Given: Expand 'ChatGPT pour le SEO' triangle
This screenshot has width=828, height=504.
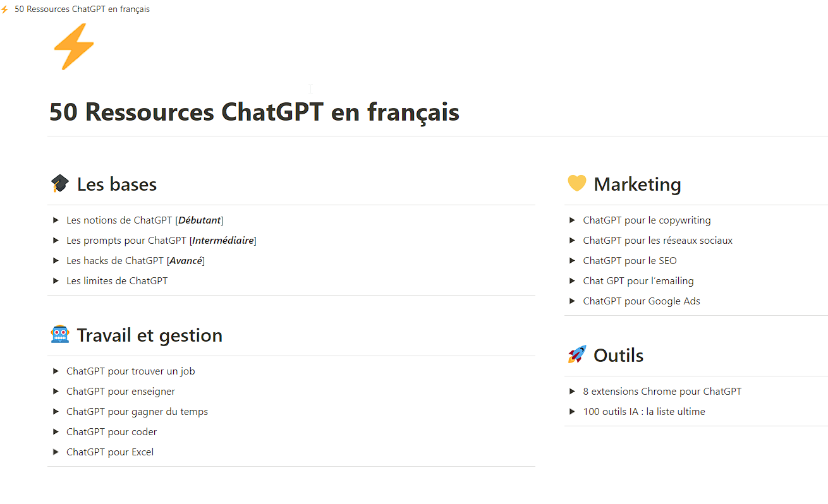Looking at the screenshot, I should [572, 261].
